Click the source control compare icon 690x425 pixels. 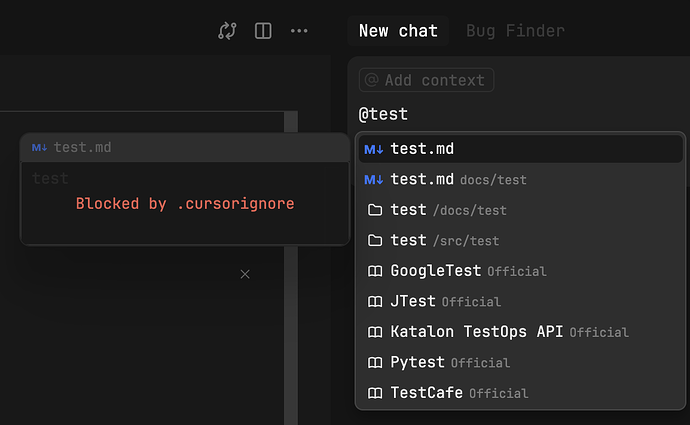click(x=227, y=31)
